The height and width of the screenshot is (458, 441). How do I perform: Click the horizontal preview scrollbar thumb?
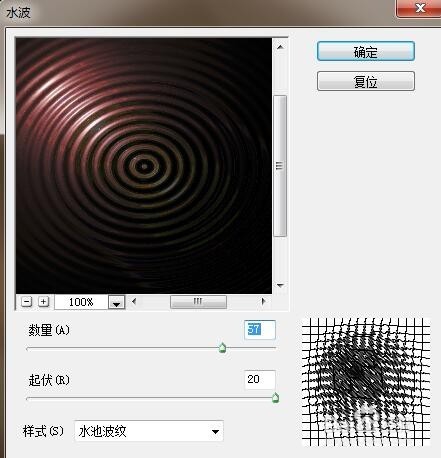coord(198,302)
